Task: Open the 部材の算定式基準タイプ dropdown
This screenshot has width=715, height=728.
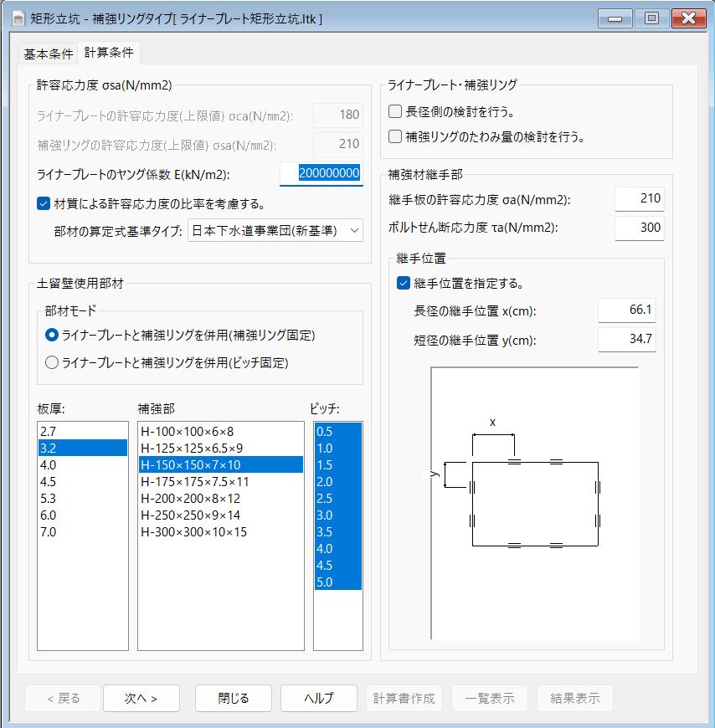Action: point(275,229)
